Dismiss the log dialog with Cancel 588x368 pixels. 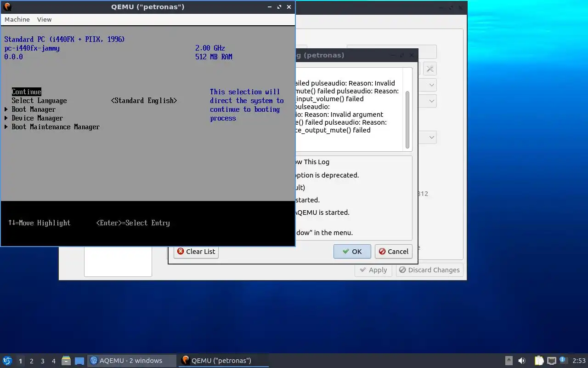[x=393, y=251]
